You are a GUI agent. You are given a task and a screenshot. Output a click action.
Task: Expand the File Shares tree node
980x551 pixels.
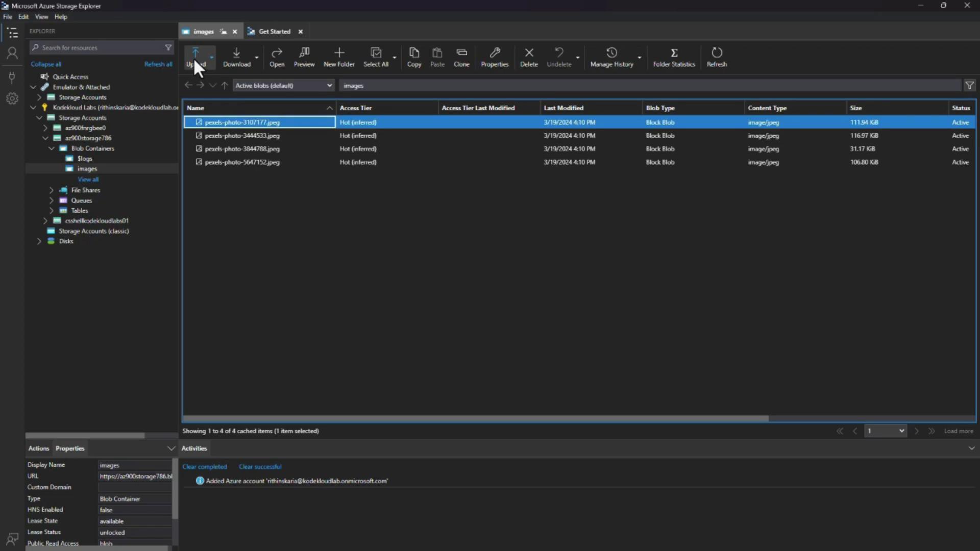[x=51, y=190]
